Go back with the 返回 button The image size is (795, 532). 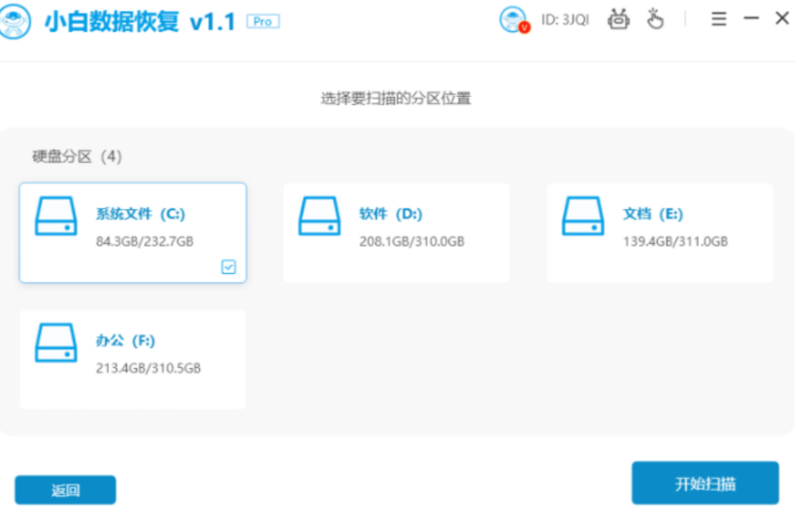pyautogui.click(x=65, y=490)
